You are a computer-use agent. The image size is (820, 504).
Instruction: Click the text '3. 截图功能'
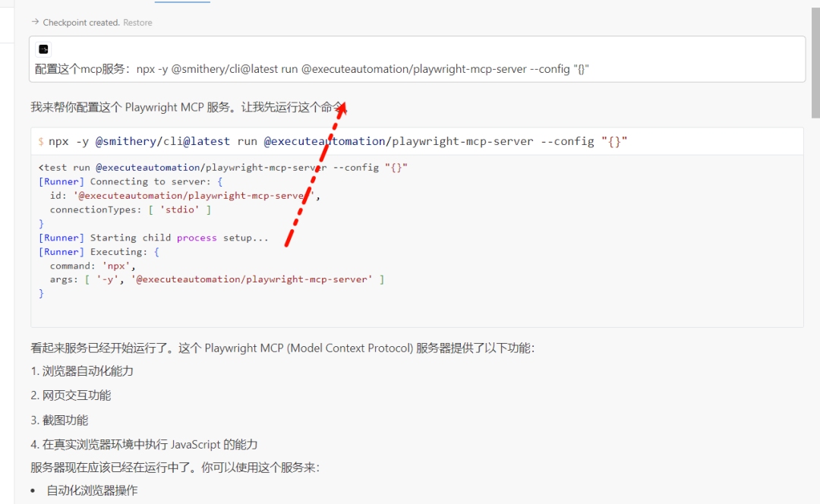click(59, 420)
